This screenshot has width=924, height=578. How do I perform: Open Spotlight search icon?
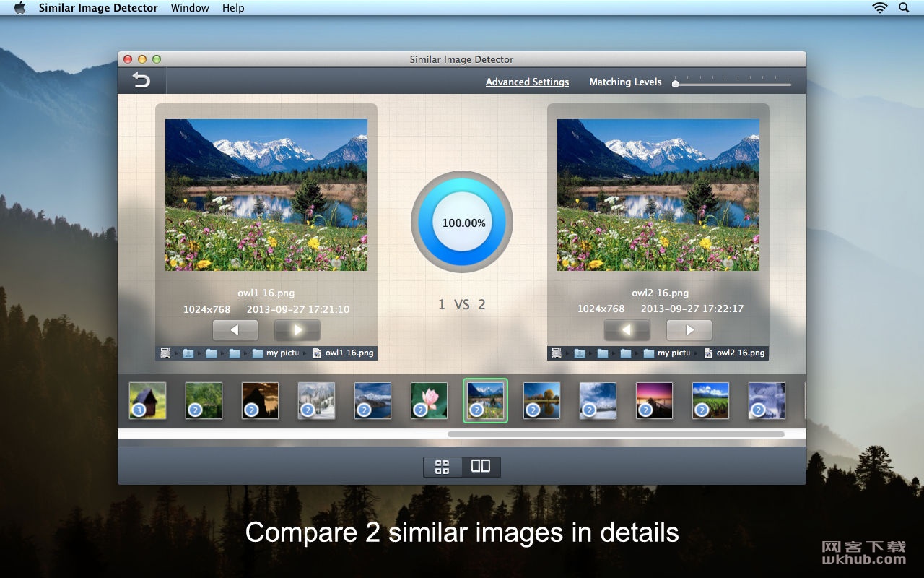coord(904,8)
